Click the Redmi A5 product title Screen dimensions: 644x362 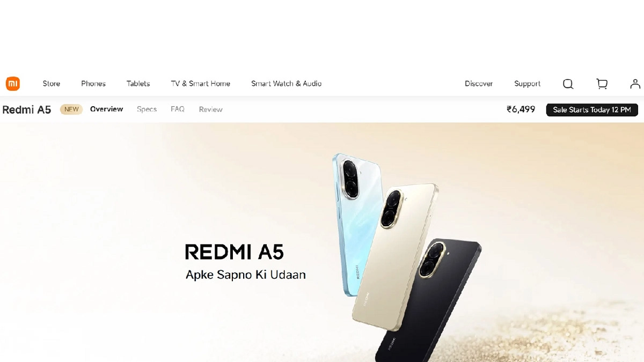pos(27,110)
